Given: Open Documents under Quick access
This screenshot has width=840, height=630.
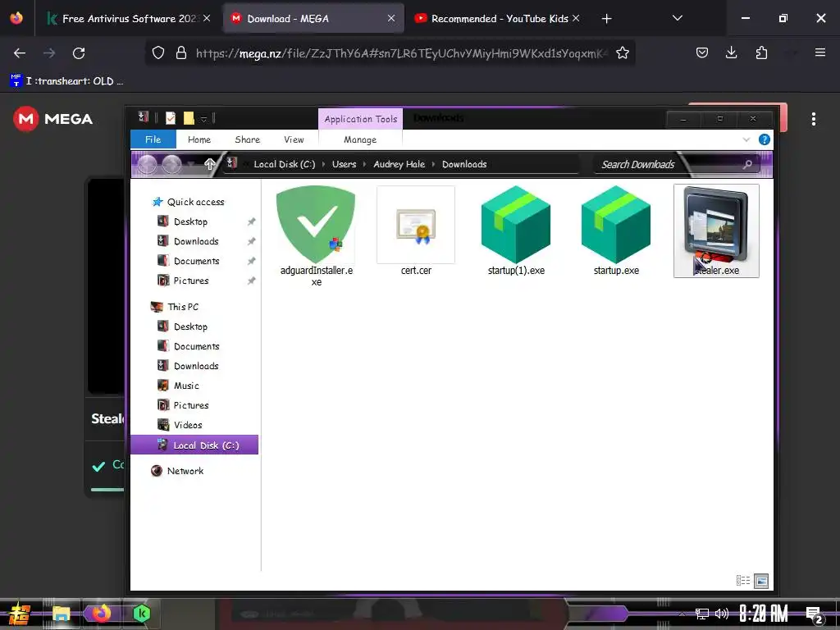Looking at the screenshot, I should 196,261.
